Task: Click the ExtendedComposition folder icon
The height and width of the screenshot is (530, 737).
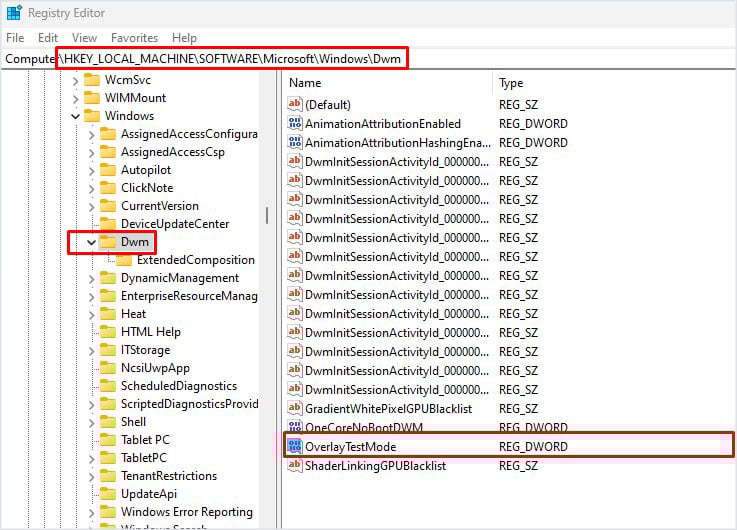Action: (124, 259)
